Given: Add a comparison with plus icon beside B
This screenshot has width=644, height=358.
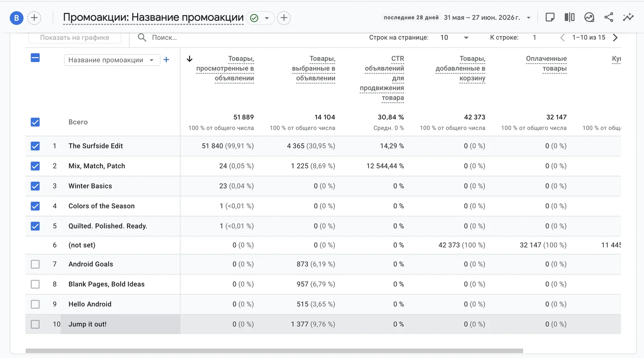Looking at the screenshot, I should point(34,18).
